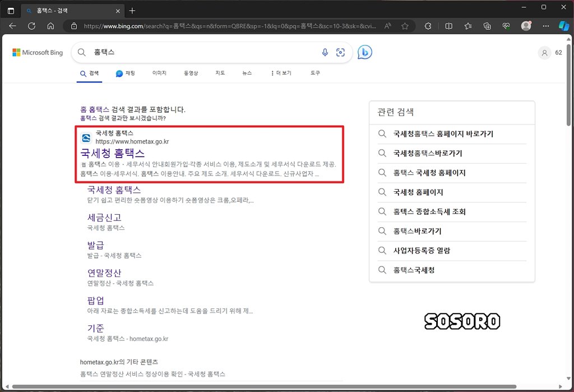Switch to the 이미지 tab
574x392 pixels.
pos(159,73)
